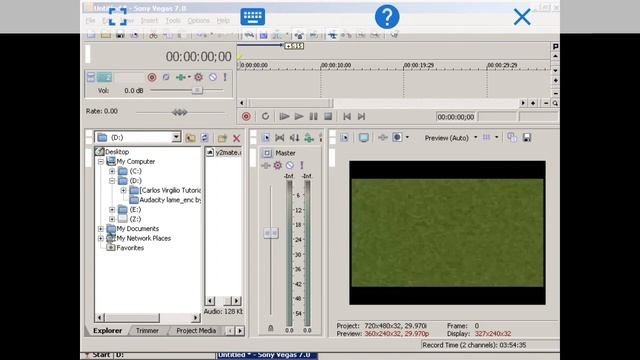640x360 pixels.
Task: Click the playback Rate slider handle
Action: click(180, 112)
